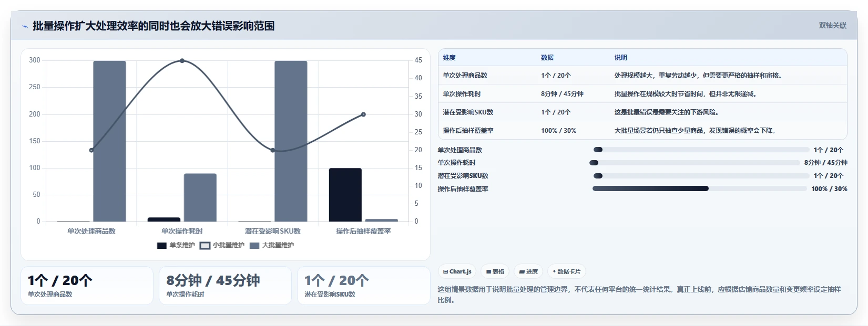Image resolution: width=868 pixels, height=326 pixels.
Task: Click the 表格 tag chip
Action: click(x=495, y=271)
